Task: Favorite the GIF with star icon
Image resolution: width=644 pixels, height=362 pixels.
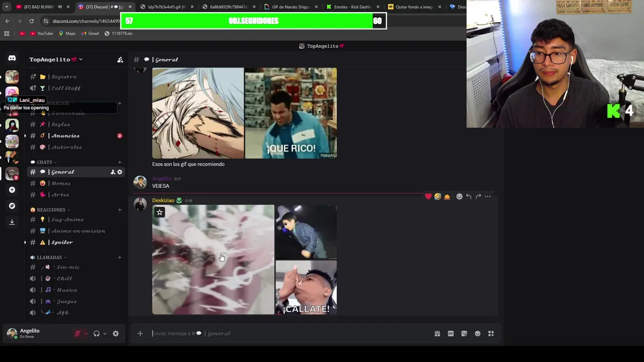Action: click(x=159, y=212)
